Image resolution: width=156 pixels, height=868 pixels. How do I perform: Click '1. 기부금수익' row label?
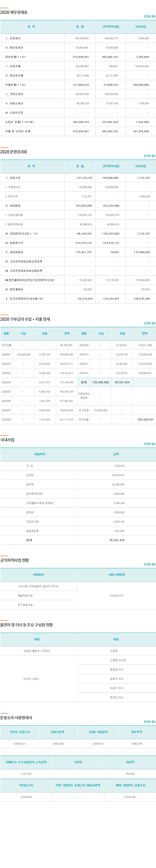13,187
